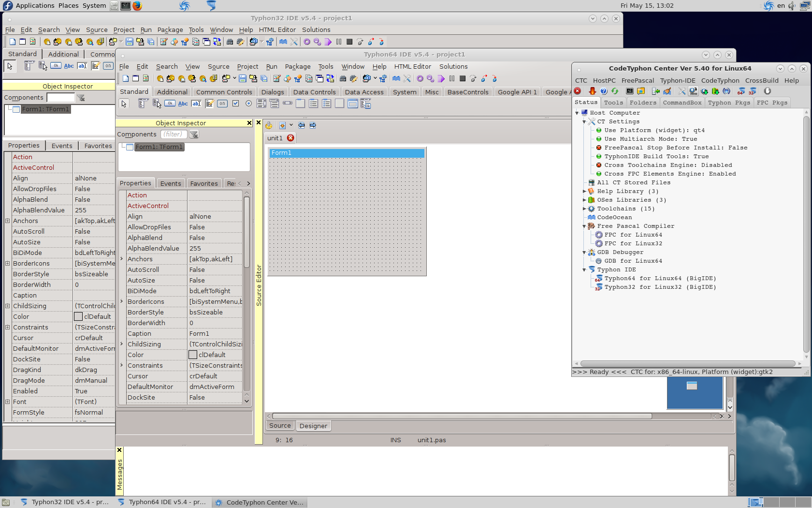Expand Font property in Typhon32 inspector
This screenshot has width=812, height=508.
(7, 402)
